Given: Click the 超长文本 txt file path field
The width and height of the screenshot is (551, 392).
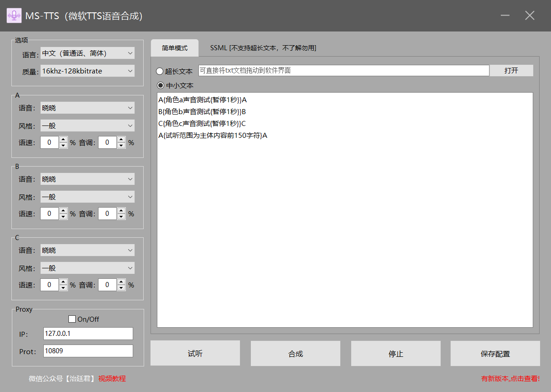Looking at the screenshot, I should pyautogui.click(x=344, y=70).
